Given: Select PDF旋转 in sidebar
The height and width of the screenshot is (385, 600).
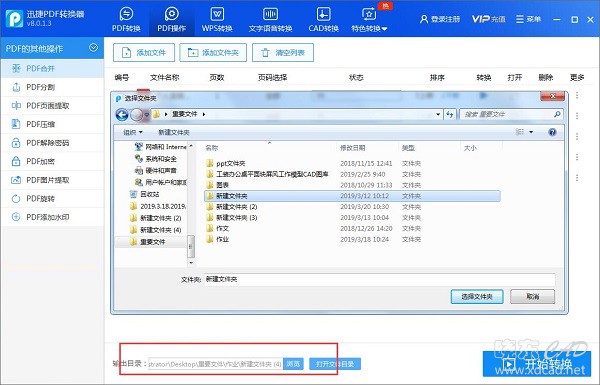Looking at the screenshot, I should point(52,199).
